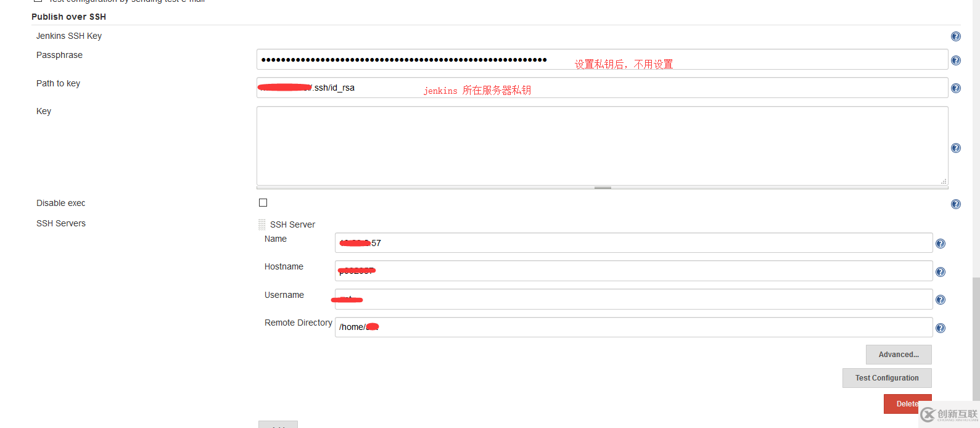Focus the Hostname input field

633,271
